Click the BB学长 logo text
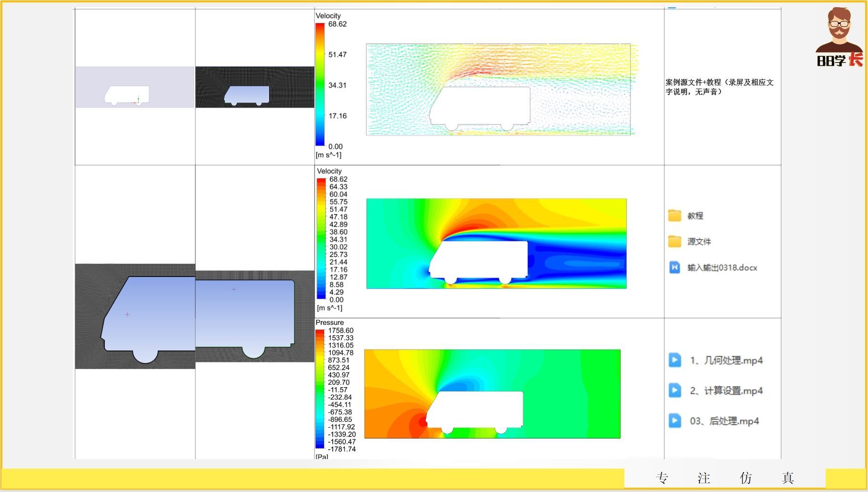The height and width of the screenshot is (492, 868). coord(839,61)
